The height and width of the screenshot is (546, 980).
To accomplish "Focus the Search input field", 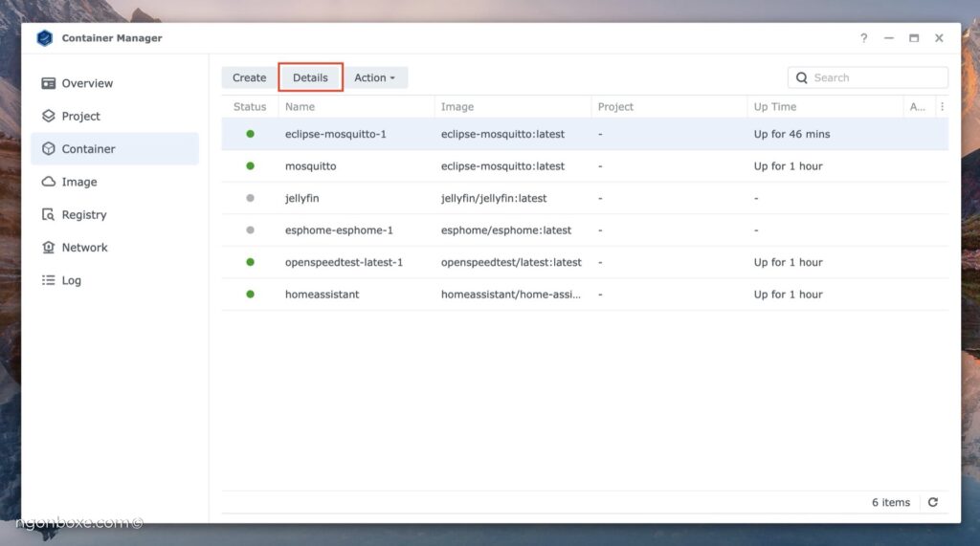I will [867, 77].
